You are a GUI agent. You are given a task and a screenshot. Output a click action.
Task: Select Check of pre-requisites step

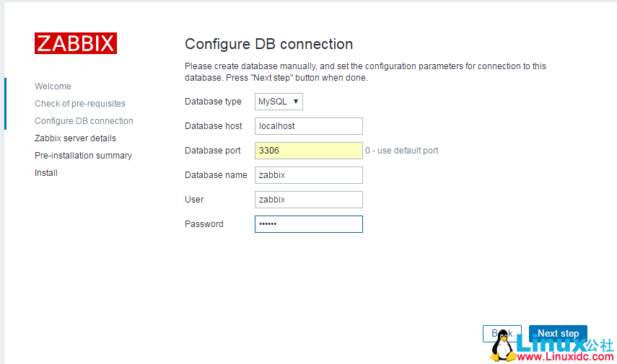point(80,104)
